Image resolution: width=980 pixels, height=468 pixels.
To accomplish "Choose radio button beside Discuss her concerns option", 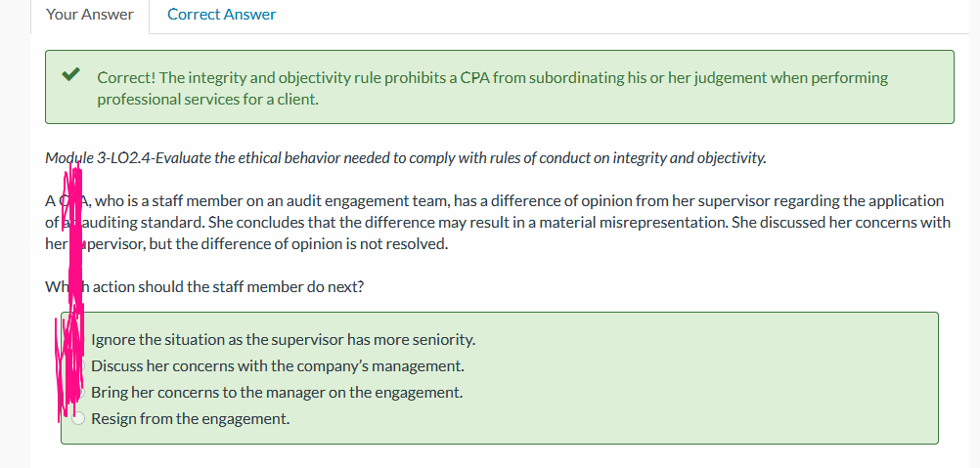I will click(78, 365).
